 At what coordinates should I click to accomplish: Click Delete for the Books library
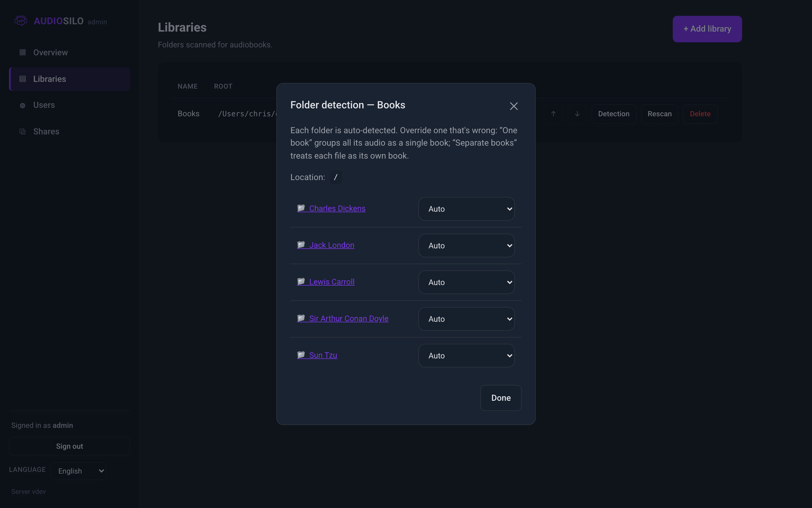click(x=700, y=114)
